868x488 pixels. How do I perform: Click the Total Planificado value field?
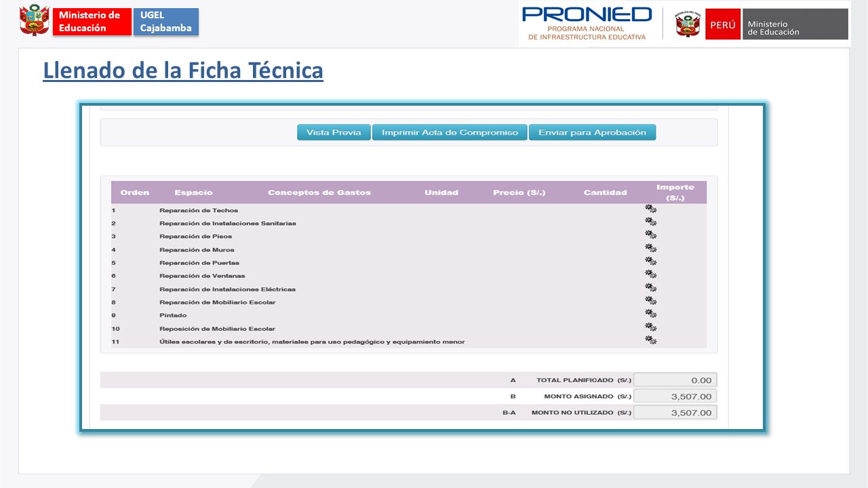click(675, 380)
